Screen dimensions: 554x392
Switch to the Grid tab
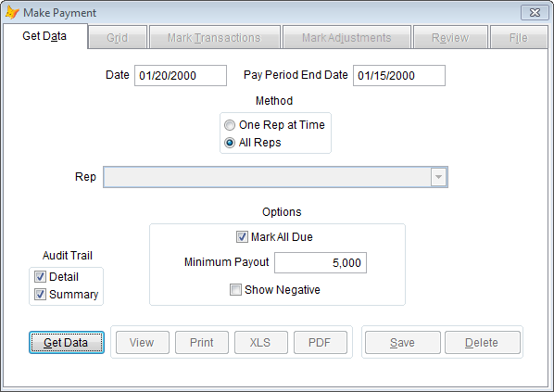tap(118, 37)
